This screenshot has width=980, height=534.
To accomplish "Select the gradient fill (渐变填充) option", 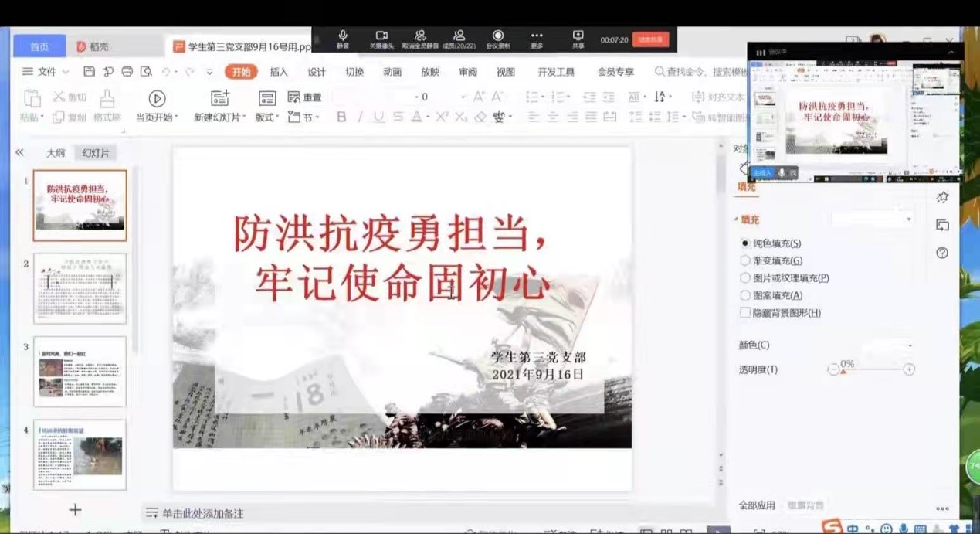I will [x=745, y=261].
